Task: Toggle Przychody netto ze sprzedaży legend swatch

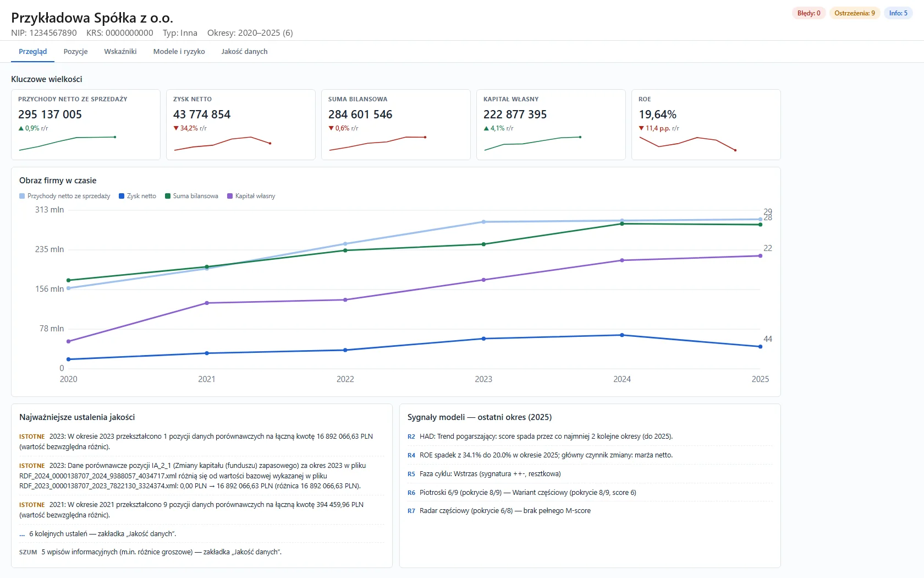Action: 22,196
